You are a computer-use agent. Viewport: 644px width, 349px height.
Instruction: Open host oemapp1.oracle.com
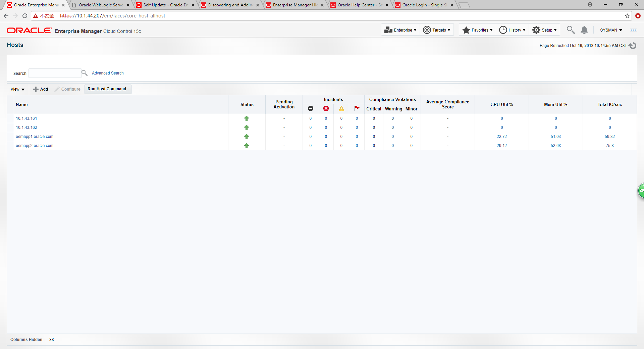click(x=35, y=137)
